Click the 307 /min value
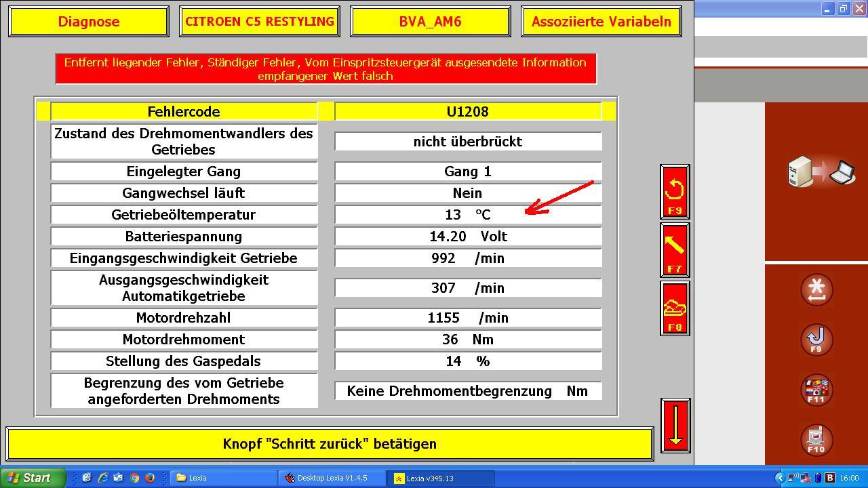This screenshot has width=868, height=488. point(468,288)
